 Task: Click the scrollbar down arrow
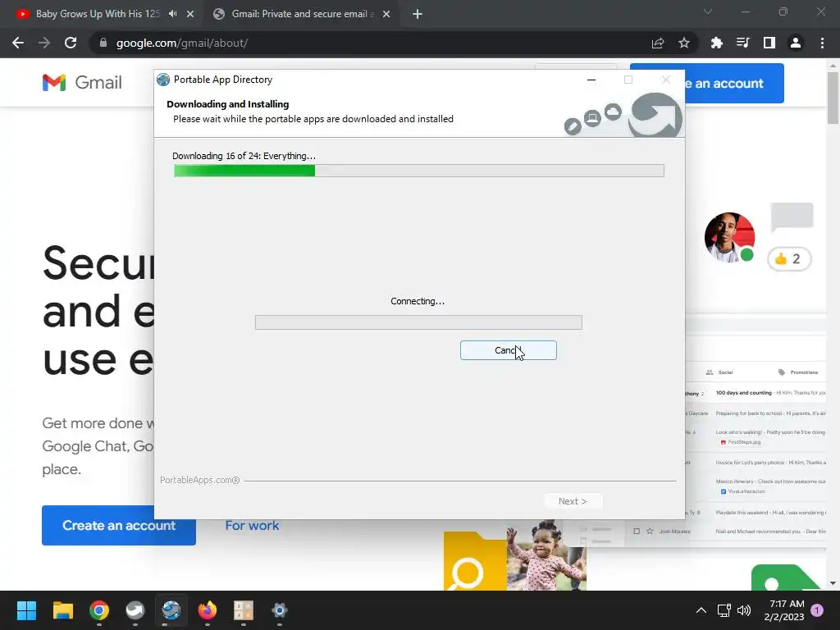point(833,583)
